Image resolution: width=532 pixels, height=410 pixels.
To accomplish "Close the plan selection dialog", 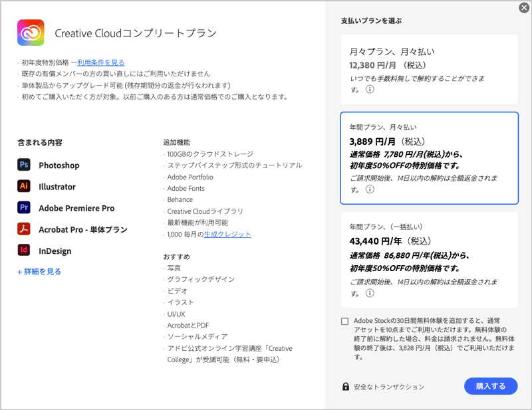I will pos(524,8).
